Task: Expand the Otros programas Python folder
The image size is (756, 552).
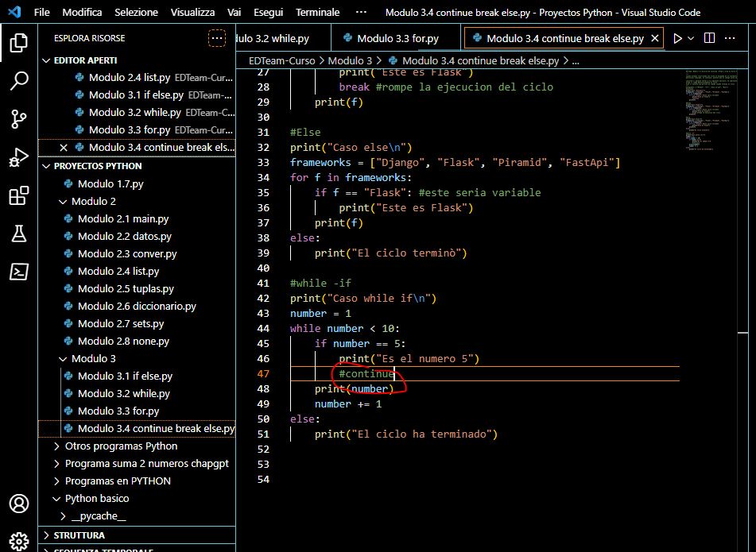Action: pos(137,446)
